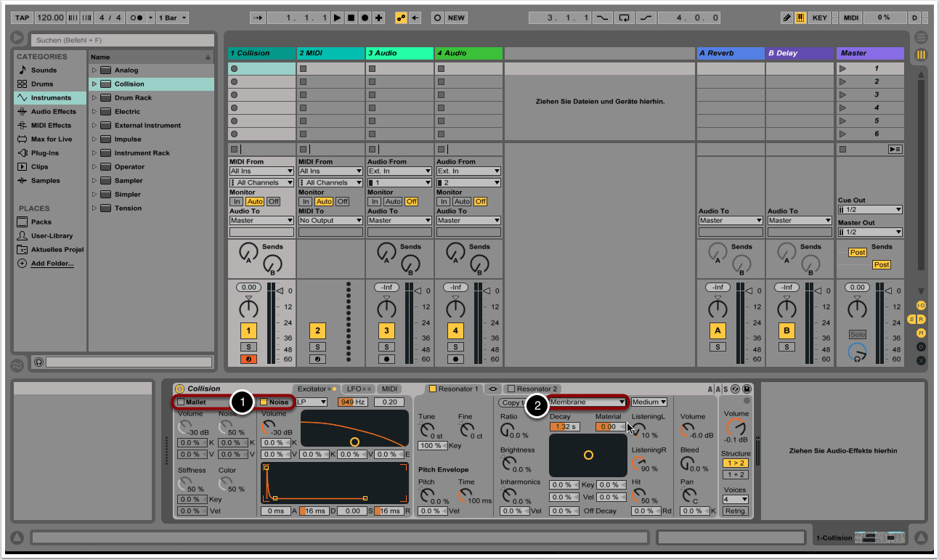939x560 pixels.
Task: Click the Retrig. button
Action: tap(735, 511)
